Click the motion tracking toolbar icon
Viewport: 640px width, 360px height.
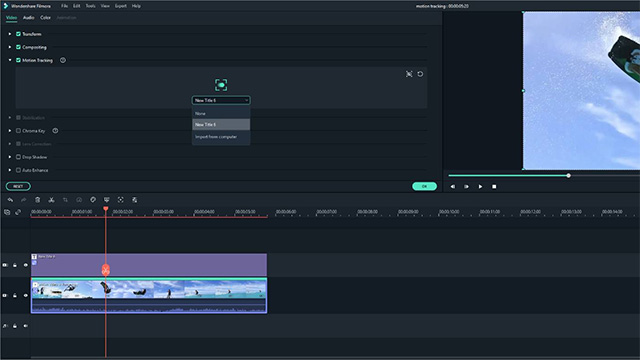(x=120, y=200)
